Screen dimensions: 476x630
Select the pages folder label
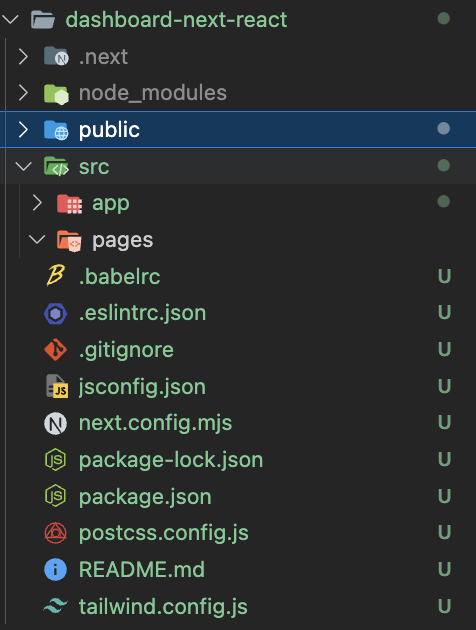[x=123, y=241]
